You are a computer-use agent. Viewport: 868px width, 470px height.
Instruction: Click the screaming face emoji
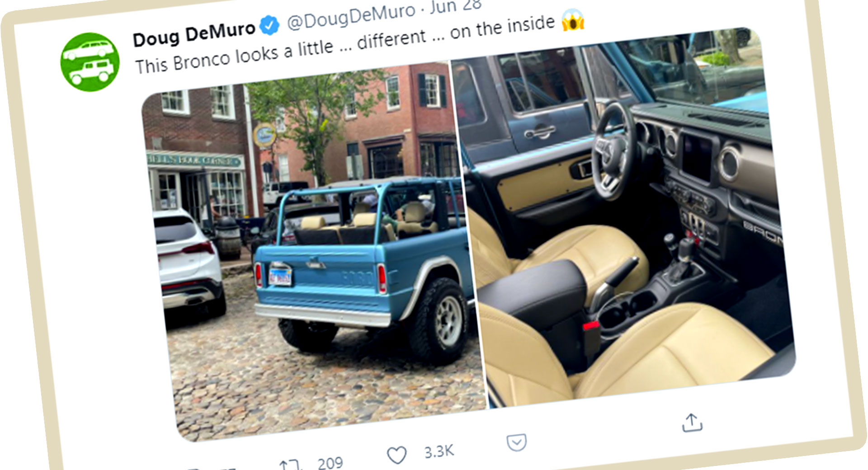pyautogui.click(x=573, y=20)
